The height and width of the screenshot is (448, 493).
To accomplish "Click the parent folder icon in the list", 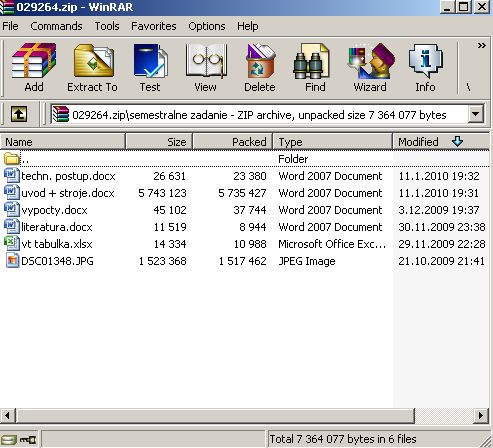I will pos(12,159).
